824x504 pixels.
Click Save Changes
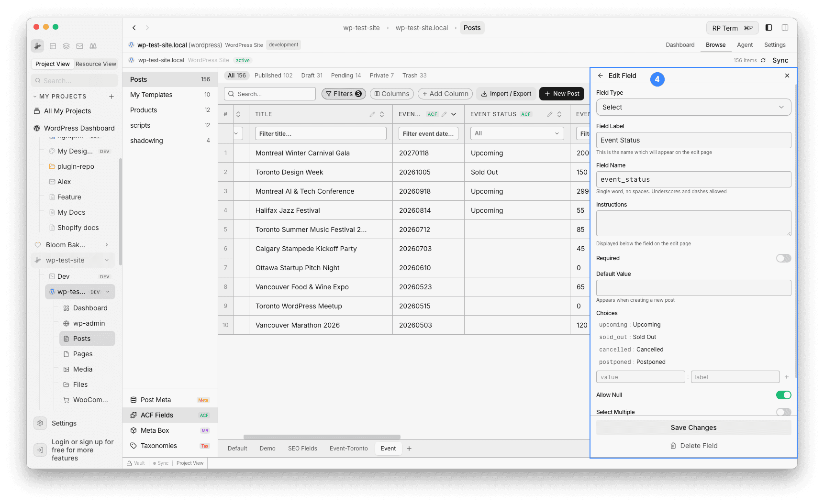[693, 427]
